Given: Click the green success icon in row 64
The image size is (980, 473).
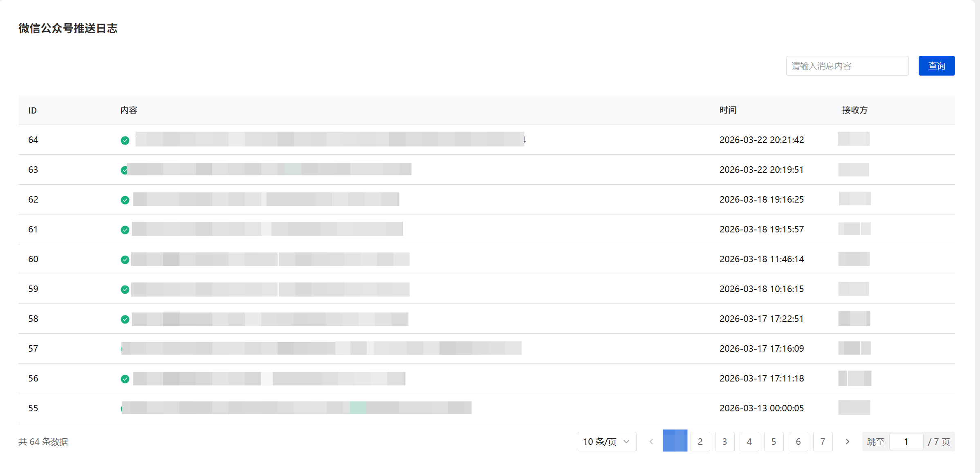Looking at the screenshot, I should [125, 141].
